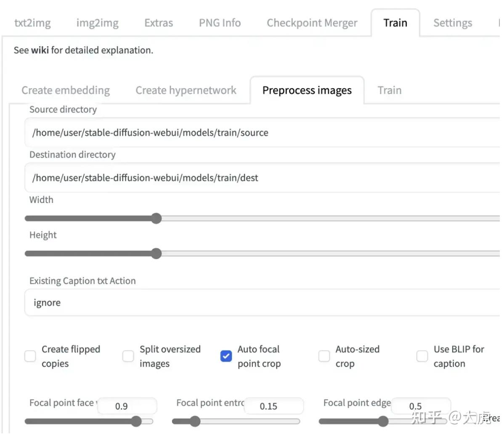Enable the Auto-sized crop checkbox

[x=324, y=356]
